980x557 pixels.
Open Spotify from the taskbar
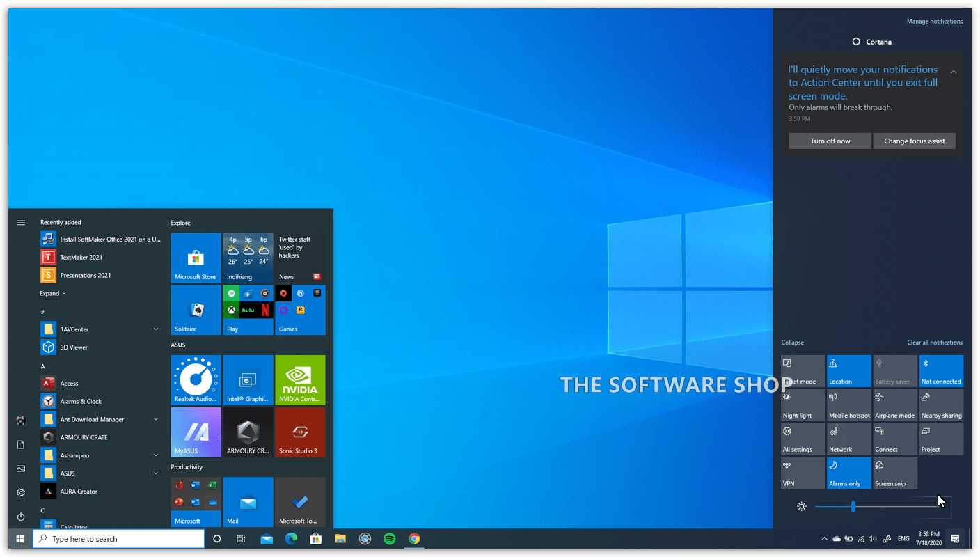(x=389, y=538)
